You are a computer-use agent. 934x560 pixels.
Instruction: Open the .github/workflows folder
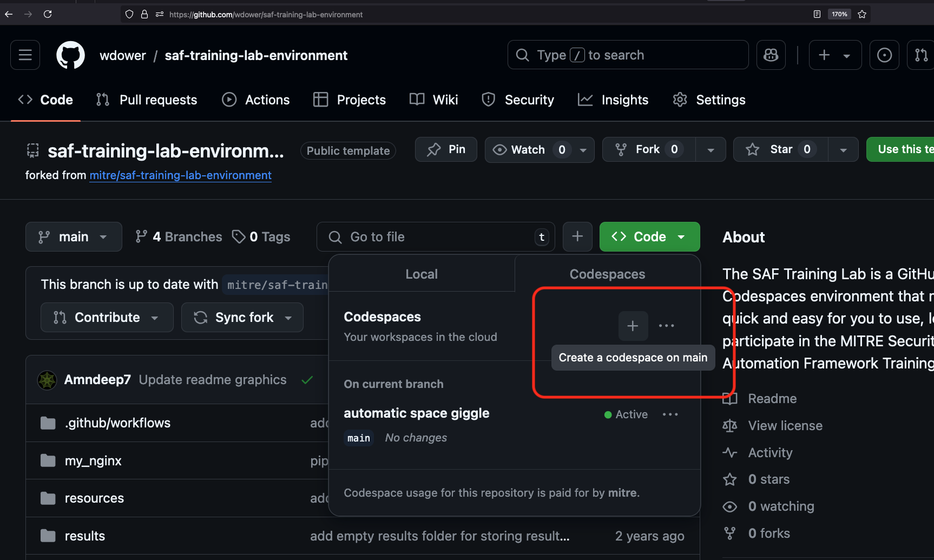click(x=117, y=423)
